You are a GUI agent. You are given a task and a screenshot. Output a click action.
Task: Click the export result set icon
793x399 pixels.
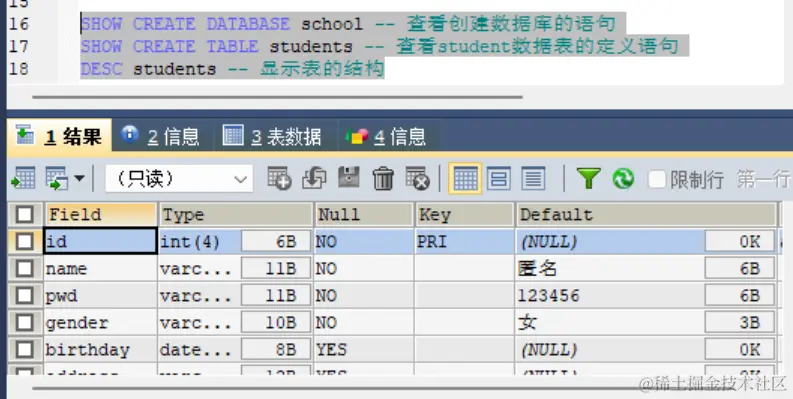tap(22, 179)
